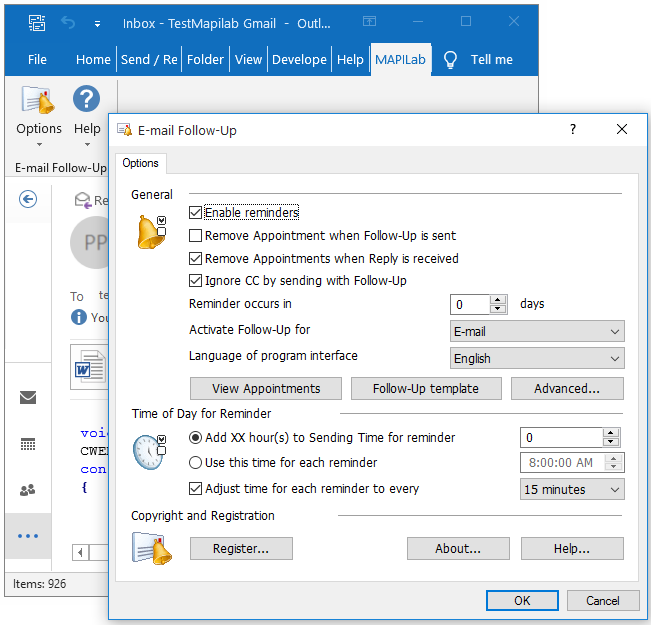Click the Outlook send/receive quick-access icon
Image resolution: width=651 pixels, height=625 pixels.
coord(37,22)
